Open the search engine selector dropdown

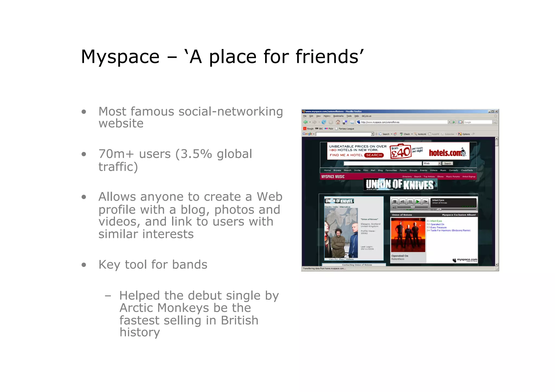(x=461, y=122)
